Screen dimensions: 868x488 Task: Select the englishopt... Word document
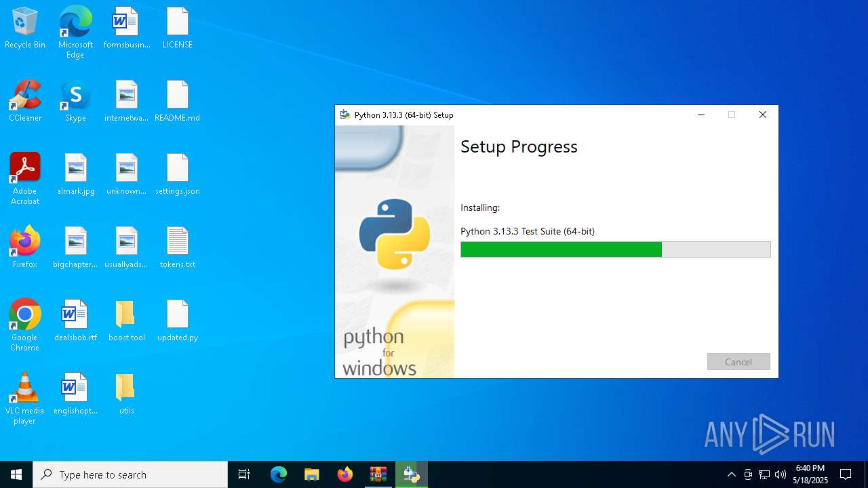[75, 394]
